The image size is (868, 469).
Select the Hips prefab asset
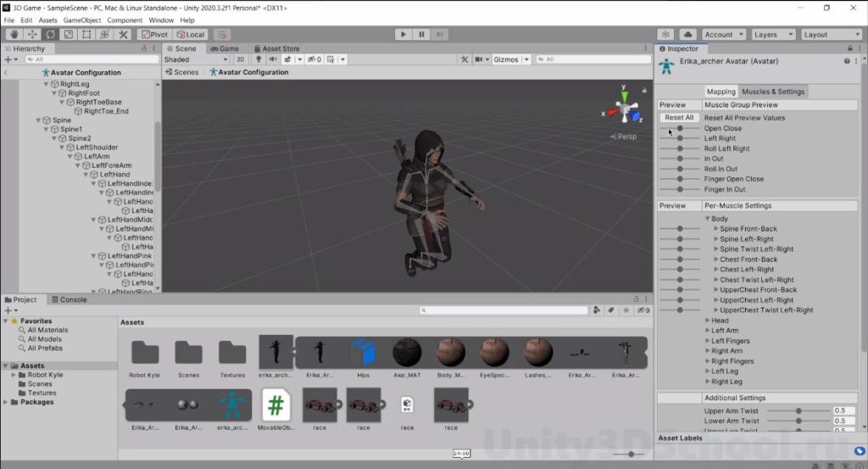[363, 357]
